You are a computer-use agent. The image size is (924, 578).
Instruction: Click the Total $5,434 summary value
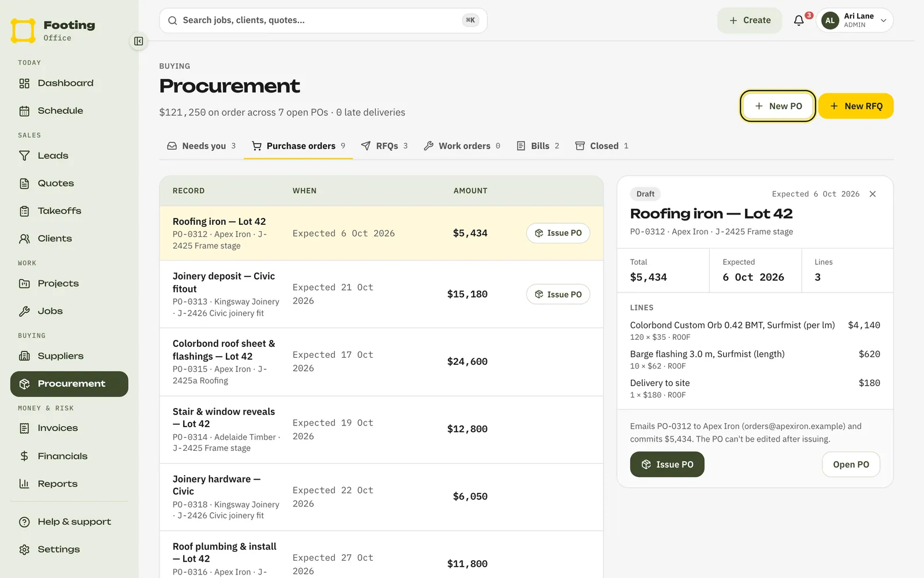(x=649, y=277)
